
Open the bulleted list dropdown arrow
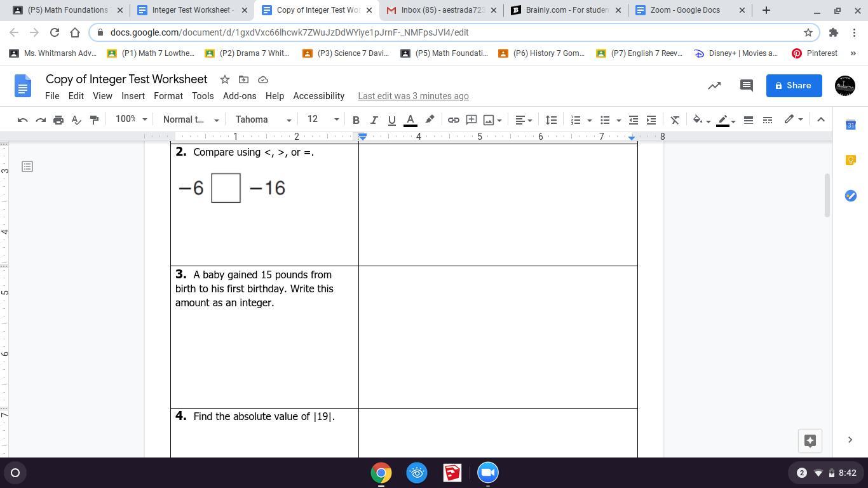(619, 119)
